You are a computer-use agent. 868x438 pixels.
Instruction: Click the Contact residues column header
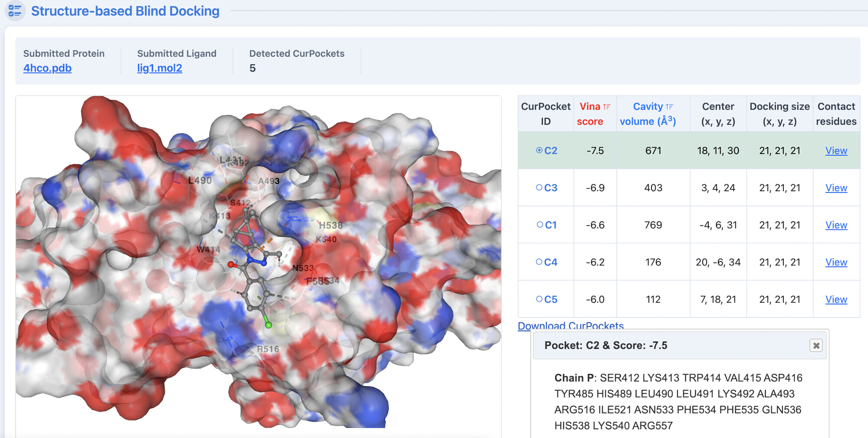[836, 114]
